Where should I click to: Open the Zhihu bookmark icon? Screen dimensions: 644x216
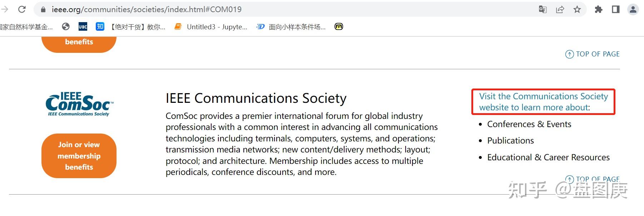point(100,26)
